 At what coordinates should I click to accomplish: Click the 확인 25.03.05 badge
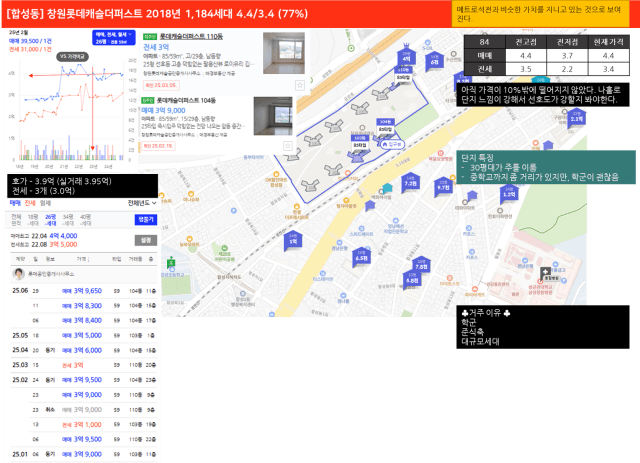pos(161,85)
